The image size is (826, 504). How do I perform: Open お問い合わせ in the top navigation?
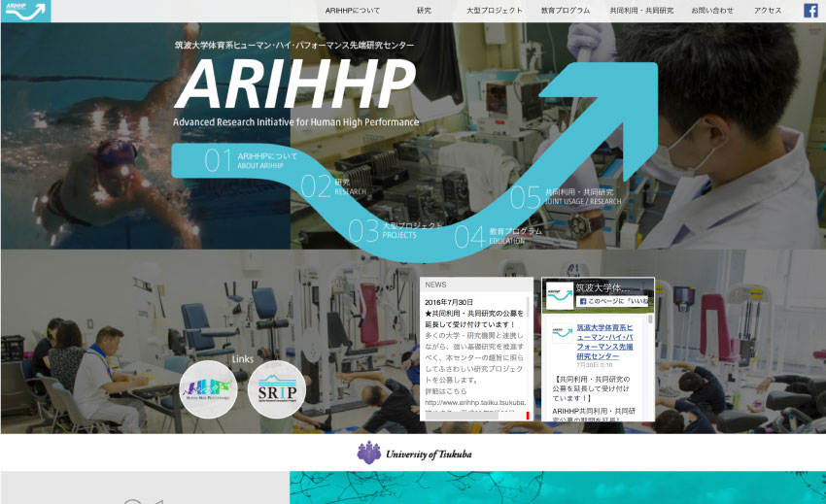tap(712, 11)
